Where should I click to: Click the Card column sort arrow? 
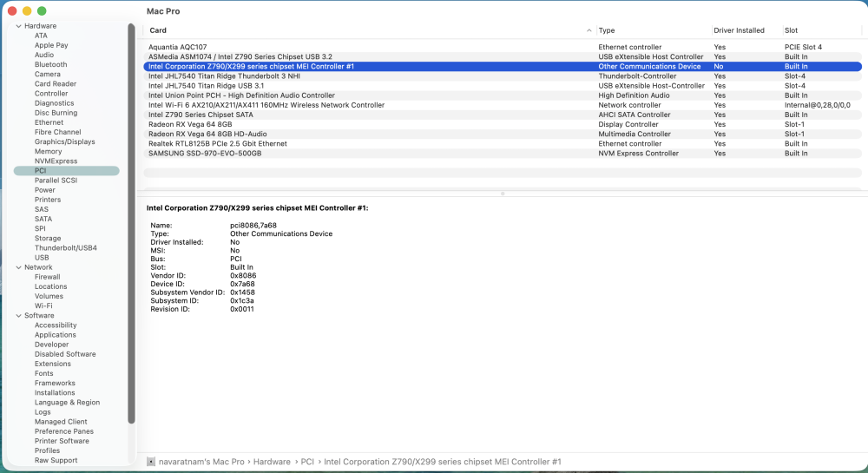(x=589, y=30)
